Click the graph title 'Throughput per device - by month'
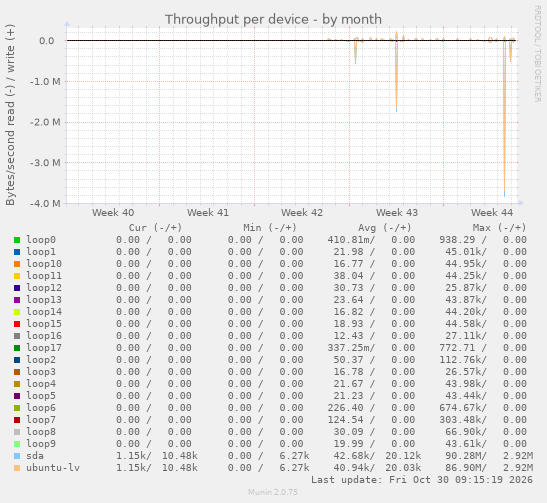This screenshot has height=503, width=547. click(274, 20)
